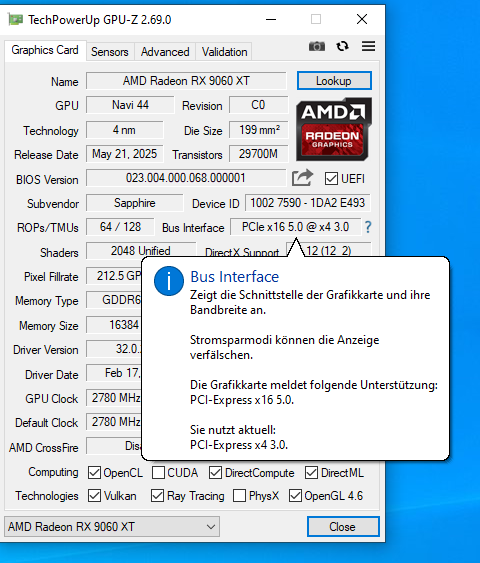Screen dimensions: 480x563
Task: Toggle the DirectCompute checkbox
Action: [x=215, y=473]
